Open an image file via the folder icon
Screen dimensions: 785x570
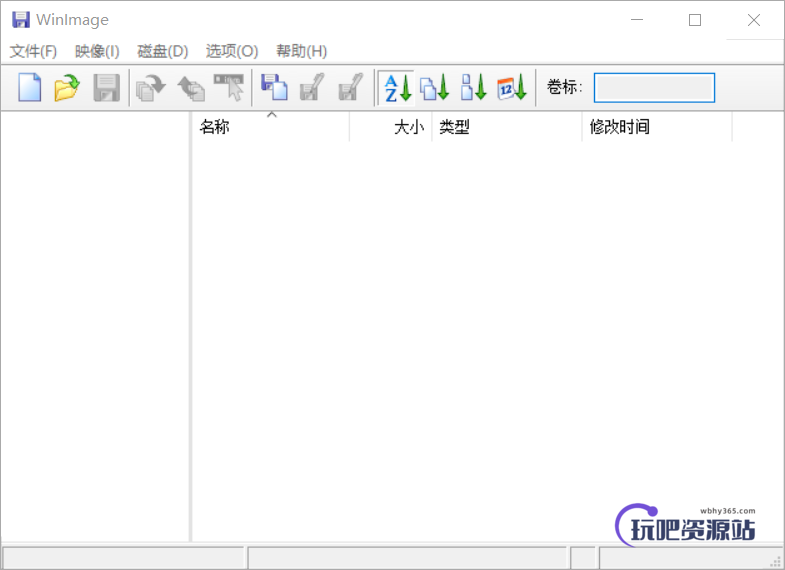[67, 88]
